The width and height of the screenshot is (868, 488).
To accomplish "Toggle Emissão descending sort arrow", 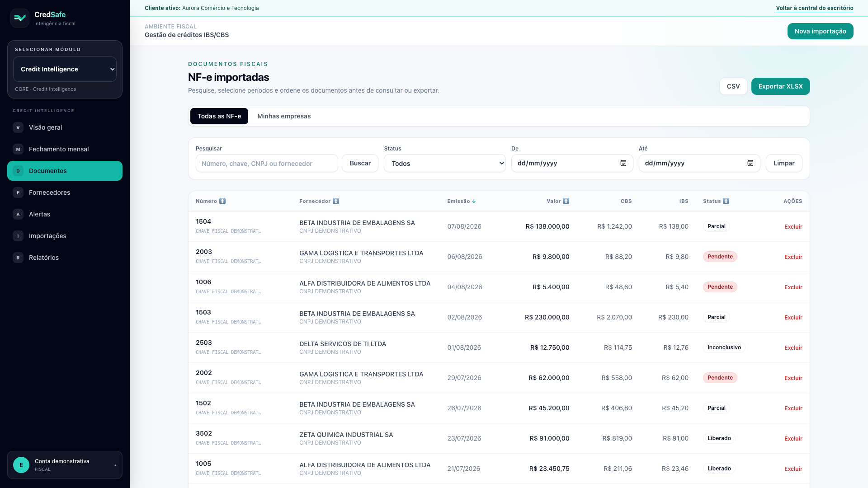I will pyautogui.click(x=474, y=202).
